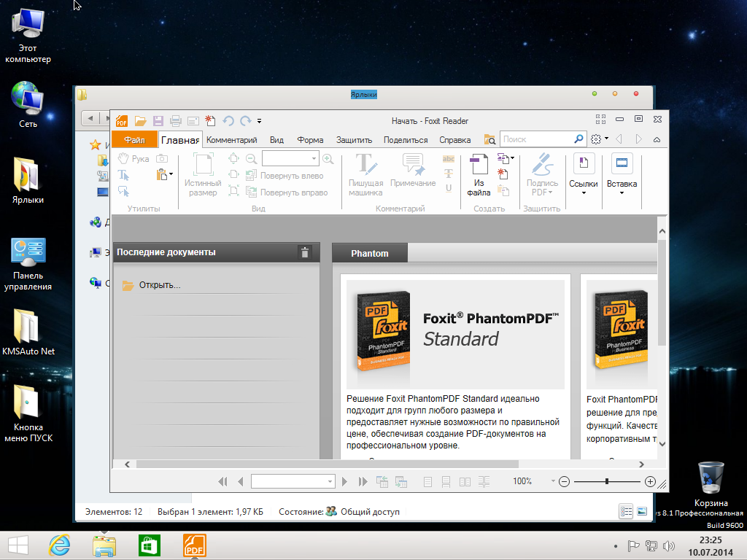Screen dimensions: 747x560
Task: Open Internet Explorer from the taskbar
Action: (59, 545)
